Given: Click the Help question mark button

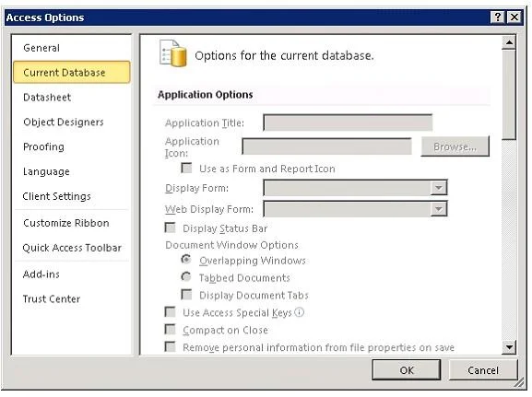Looking at the screenshot, I should tap(497, 17).
